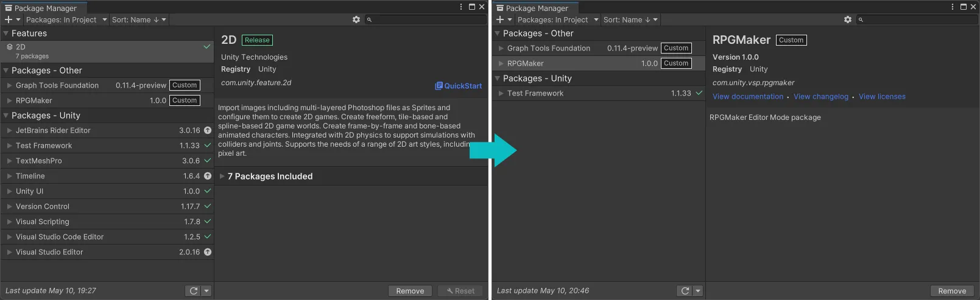This screenshot has width=980, height=300.
Task: Open 'Sort: Name' dropdown in left window
Action: tap(139, 20)
